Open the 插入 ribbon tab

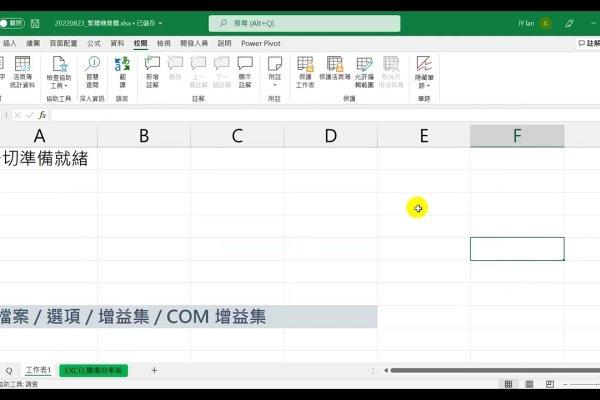[10, 43]
